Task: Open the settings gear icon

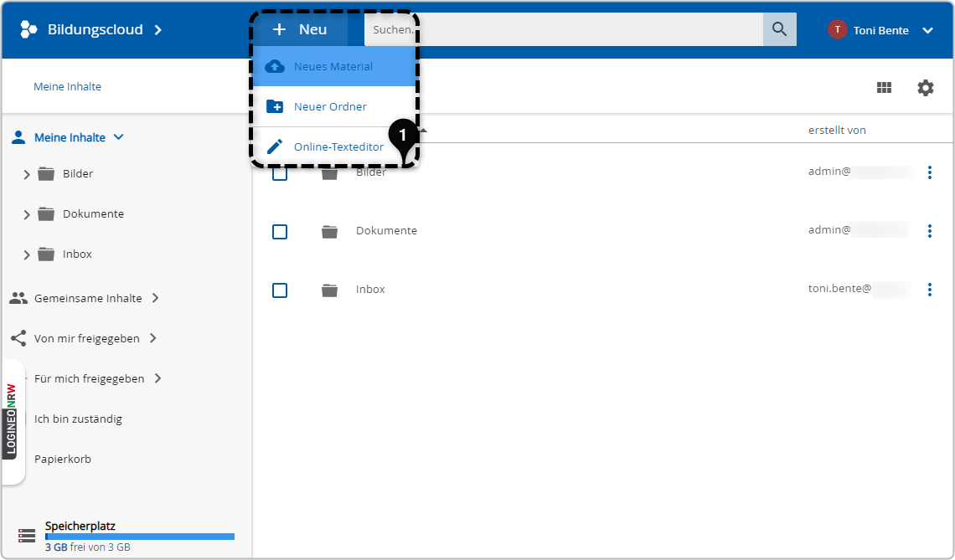Action: (925, 87)
